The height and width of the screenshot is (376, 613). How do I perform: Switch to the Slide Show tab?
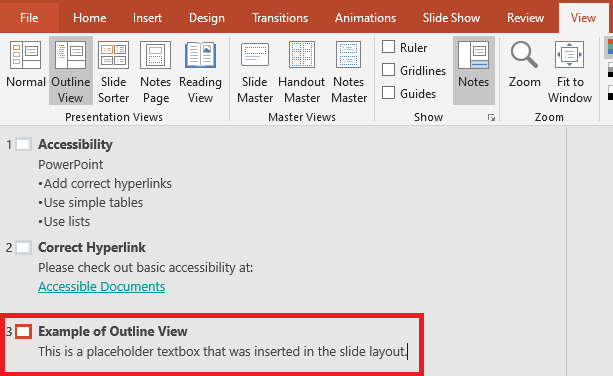point(451,18)
